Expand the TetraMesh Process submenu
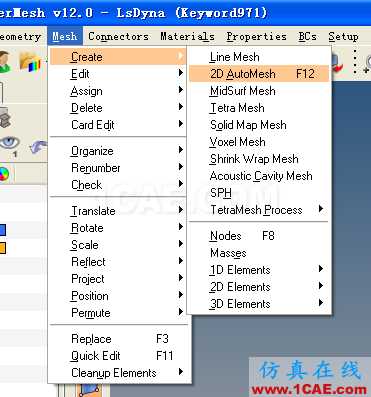The image size is (371, 397). click(x=259, y=210)
